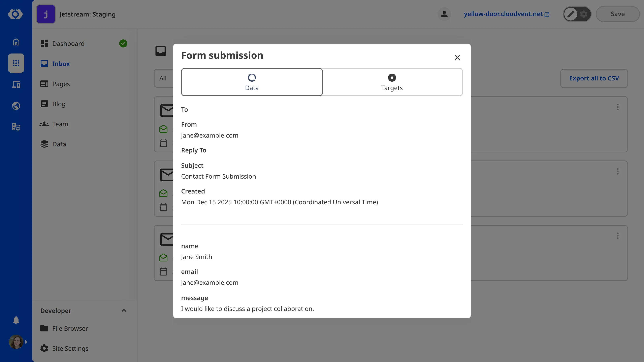Switch to visual editor mode with pencil toggle
The width and height of the screenshot is (644, 362).
pos(570,14)
